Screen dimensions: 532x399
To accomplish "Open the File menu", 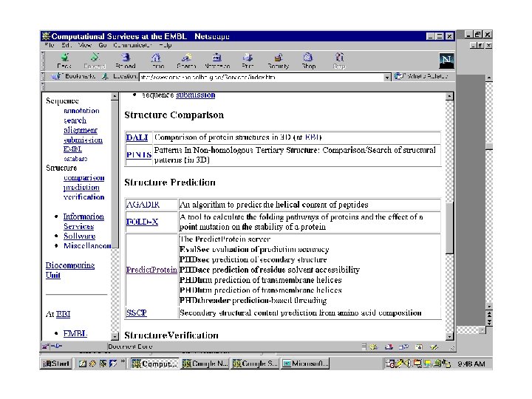I will click(50, 45).
